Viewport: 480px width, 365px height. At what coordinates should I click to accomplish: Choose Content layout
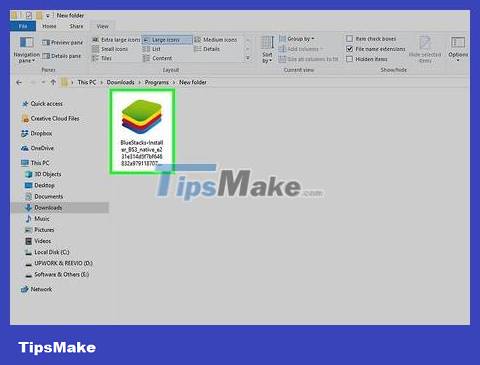click(x=157, y=58)
